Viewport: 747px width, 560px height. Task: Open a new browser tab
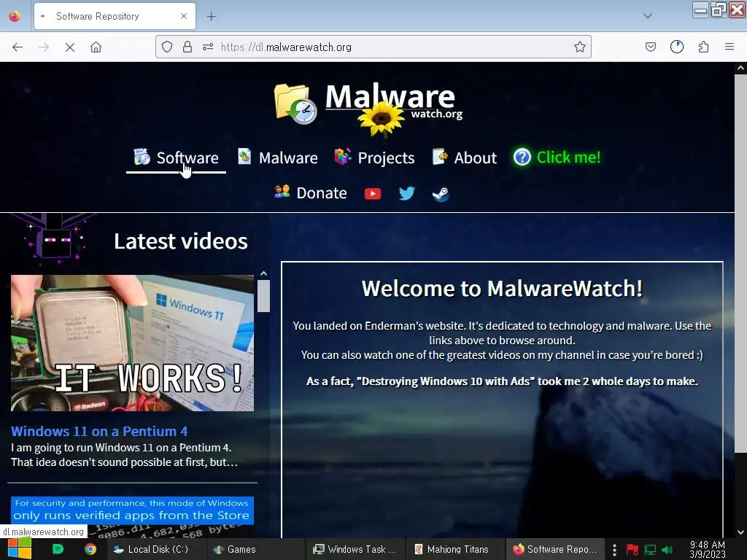[x=211, y=17]
